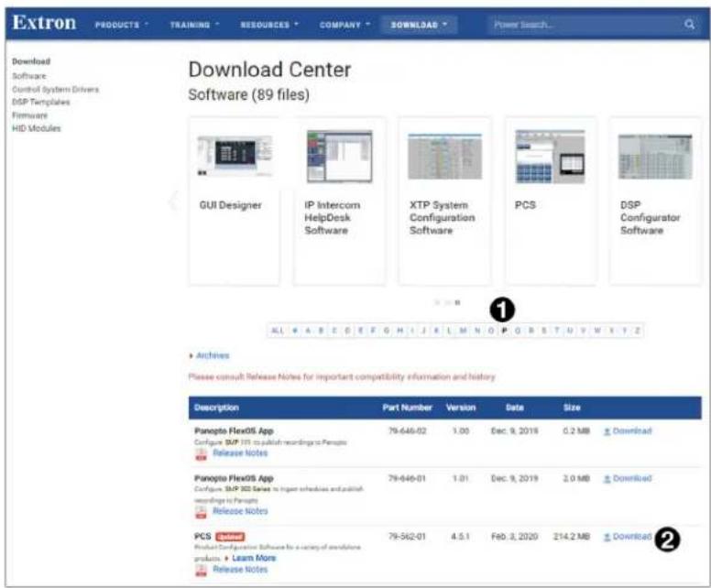Click the Download heading in sidebar
Image resolution: width=711 pixels, height=588 pixels.
point(31,61)
